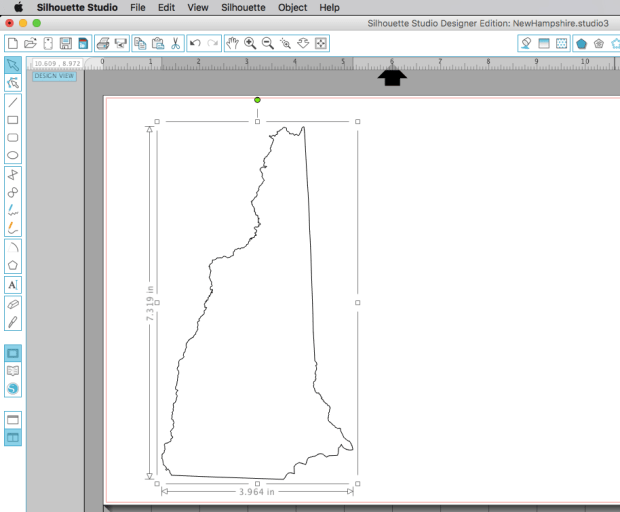Click the Apple menu logo
Screen dimensions: 620x512
[x=18, y=7]
